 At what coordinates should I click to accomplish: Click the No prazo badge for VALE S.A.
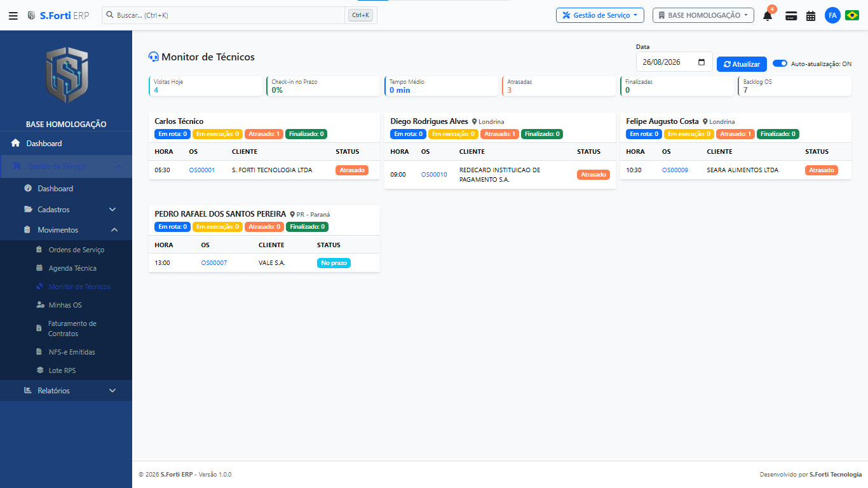[x=334, y=263]
